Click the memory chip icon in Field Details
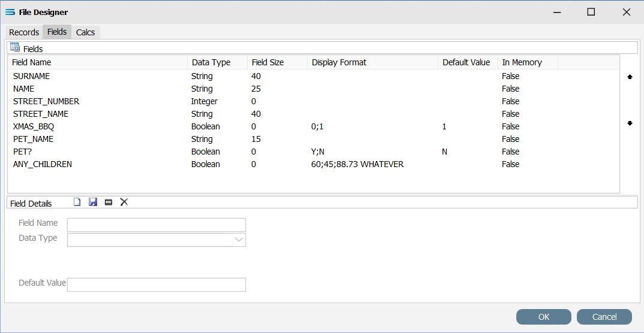 pos(109,202)
